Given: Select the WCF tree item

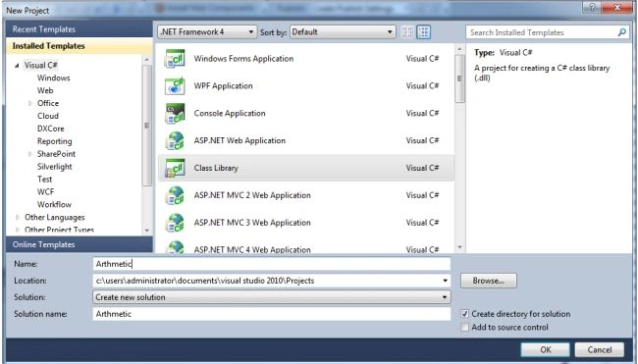Looking at the screenshot, I should point(45,192).
